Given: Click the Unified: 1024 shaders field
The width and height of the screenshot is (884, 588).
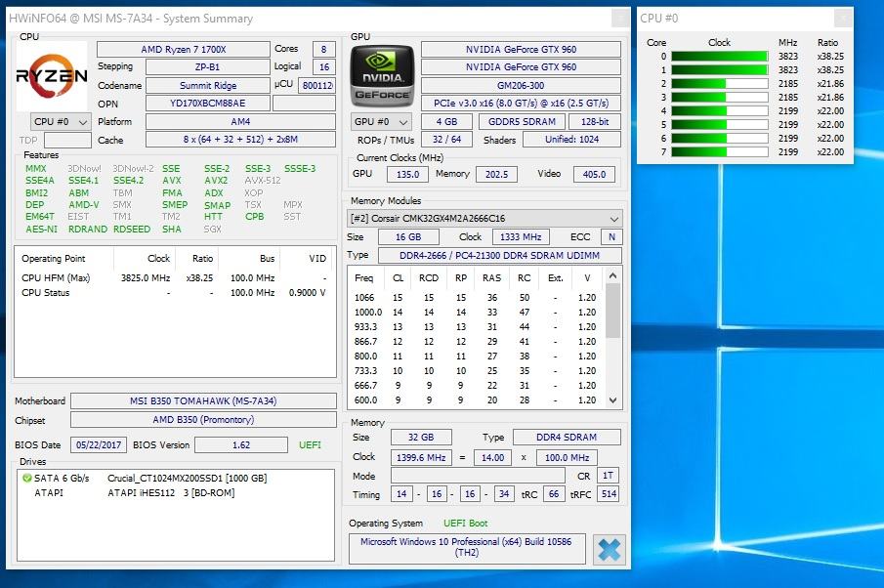Looking at the screenshot, I should pos(571,140).
